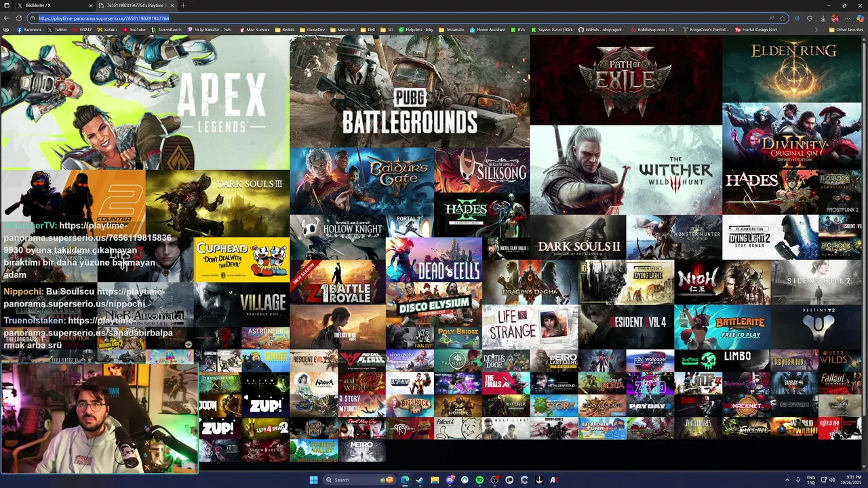Expand the 3D bookmarks folder

tap(387, 30)
